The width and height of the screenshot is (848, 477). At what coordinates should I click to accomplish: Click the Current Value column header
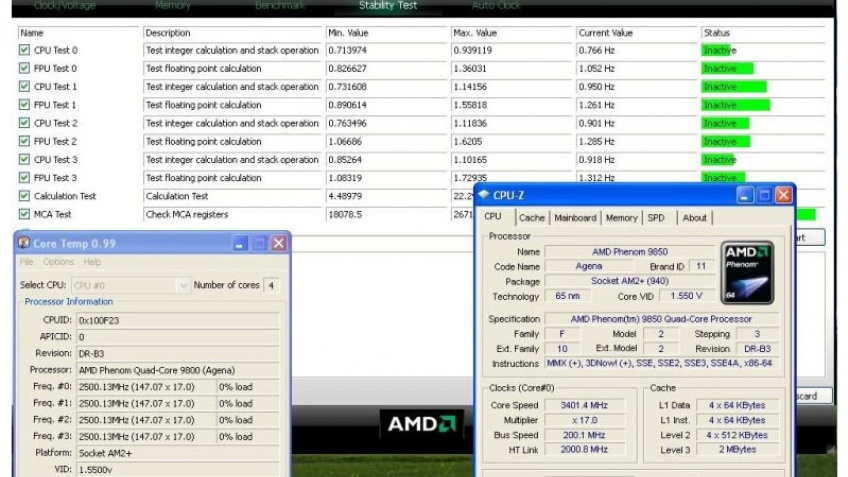coord(637,32)
